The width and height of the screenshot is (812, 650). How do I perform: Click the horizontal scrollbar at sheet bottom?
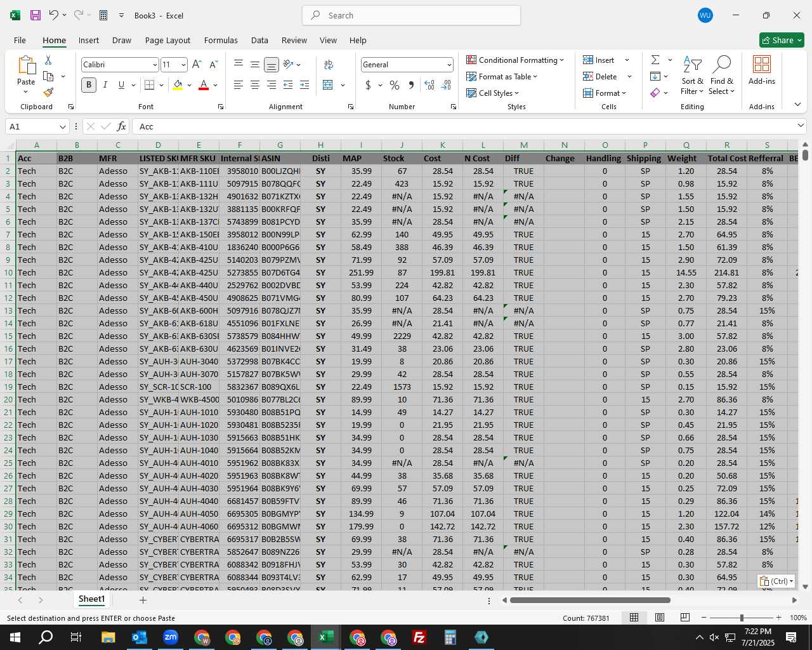click(x=590, y=600)
